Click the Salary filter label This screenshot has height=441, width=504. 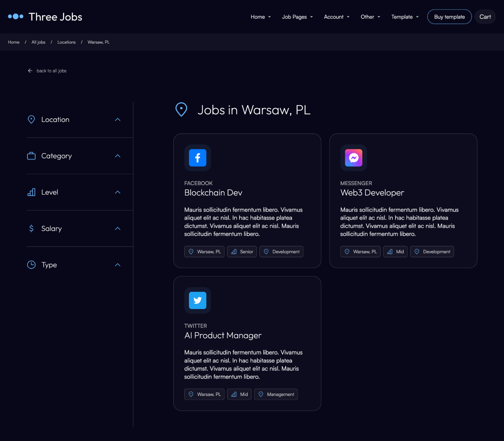click(x=51, y=229)
